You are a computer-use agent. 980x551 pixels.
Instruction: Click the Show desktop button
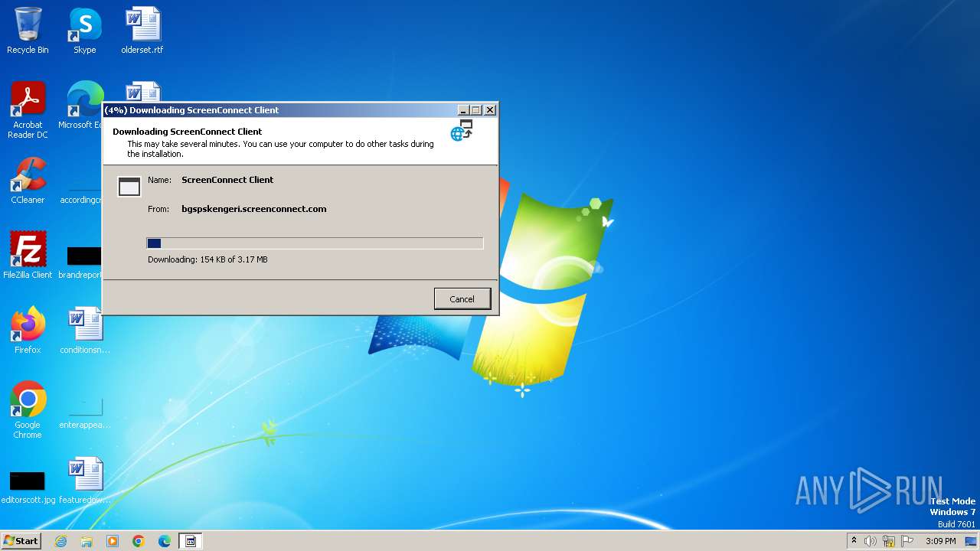[x=972, y=541]
